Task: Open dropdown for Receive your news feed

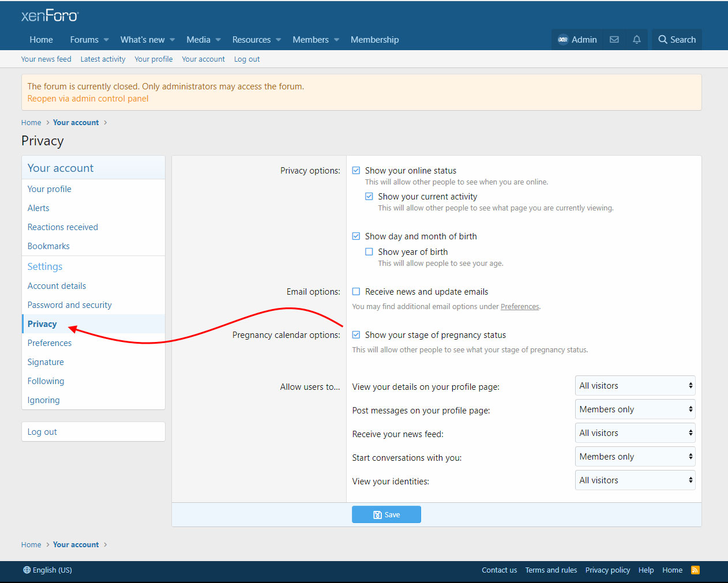Action: (x=635, y=433)
